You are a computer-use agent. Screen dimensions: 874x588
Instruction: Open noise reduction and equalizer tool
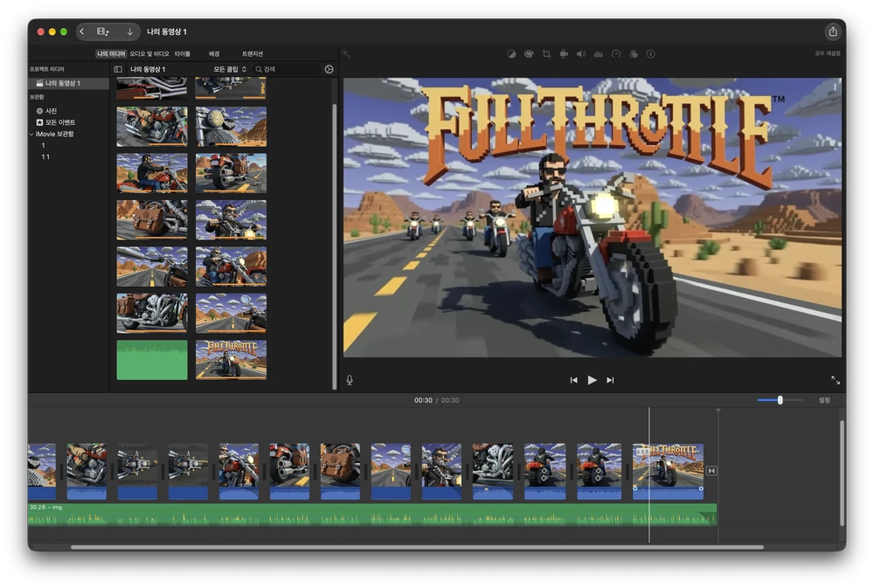tap(599, 54)
